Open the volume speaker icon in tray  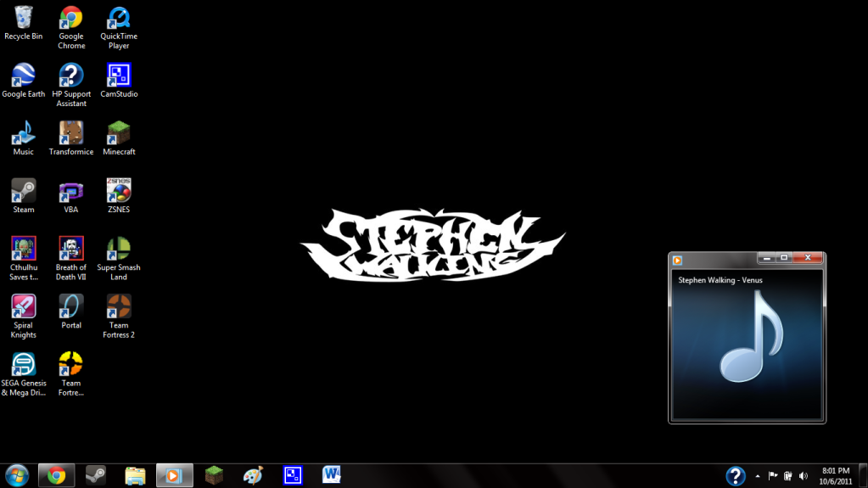[x=804, y=476]
